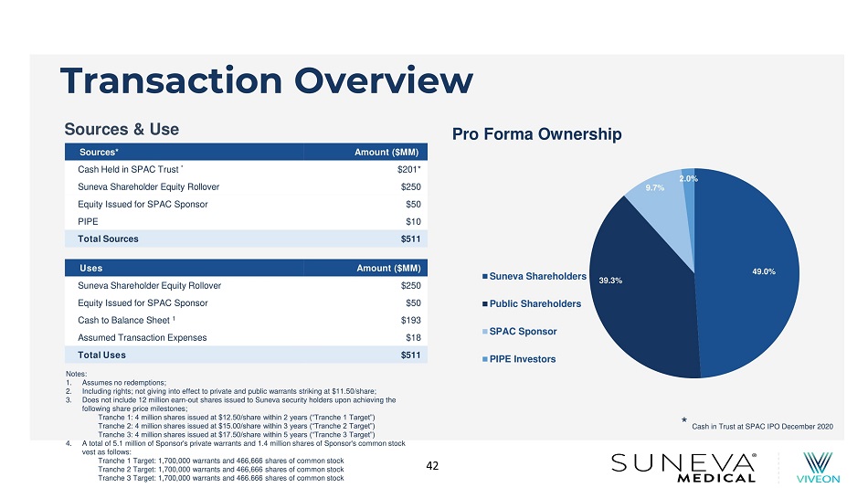Image resolution: width=868 pixels, height=488 pixels.
Task: Select the 2.0% pie chart slice
Action: (690, 183)
